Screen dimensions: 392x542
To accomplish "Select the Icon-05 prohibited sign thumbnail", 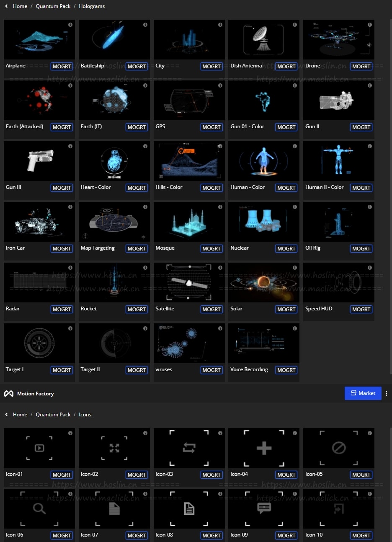I will pyautogui.click(x=339, y=448).
